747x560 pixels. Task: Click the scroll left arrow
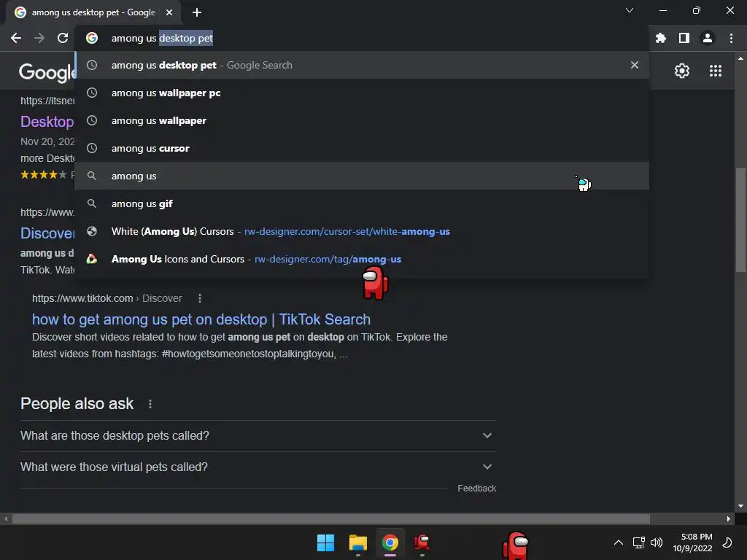pyautogui.click(x=6, y=518)
